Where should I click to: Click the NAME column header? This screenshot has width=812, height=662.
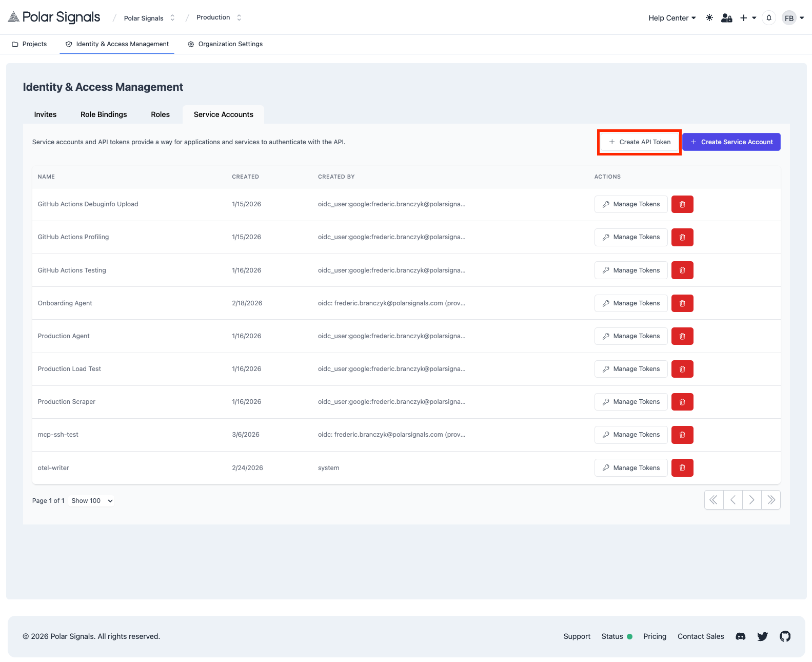click(46, 177)
